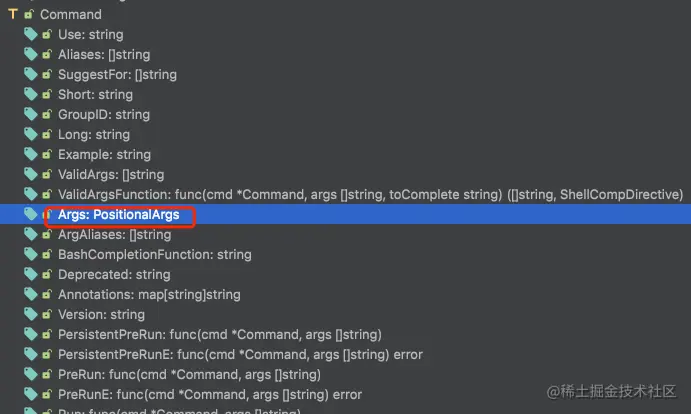Click the type icon beside Command
The image size is (691, 414).
(13, 14)
